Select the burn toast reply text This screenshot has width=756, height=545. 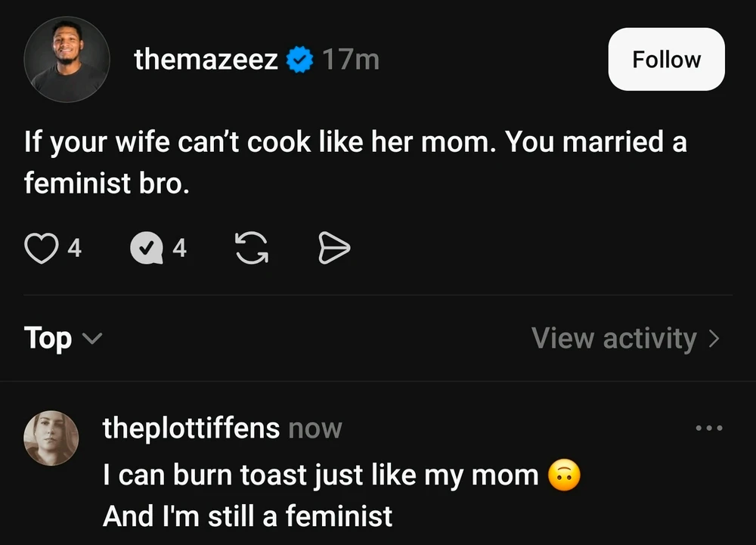pyautogui.click(x=342, y=495)
